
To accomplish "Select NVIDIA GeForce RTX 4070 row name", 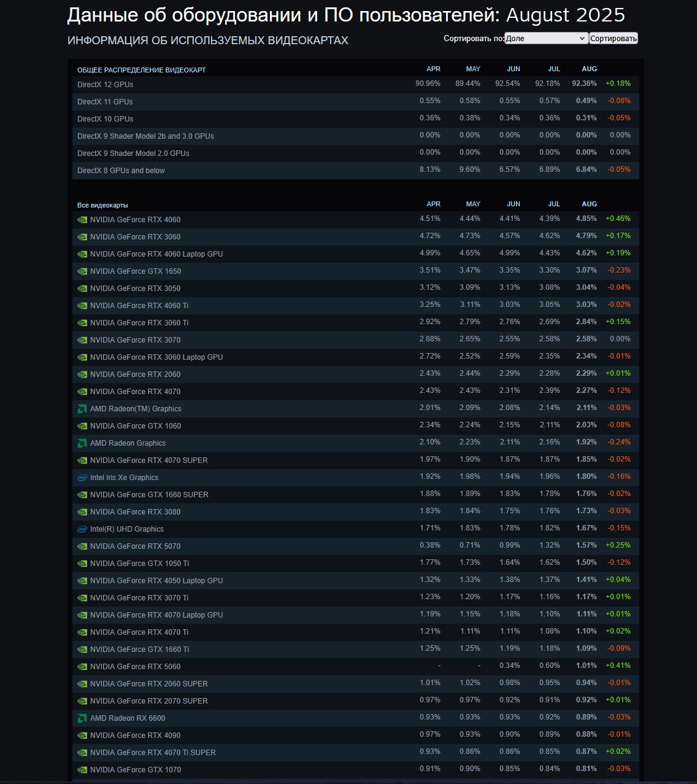I will pyautogui.click(x=136, y=391).
